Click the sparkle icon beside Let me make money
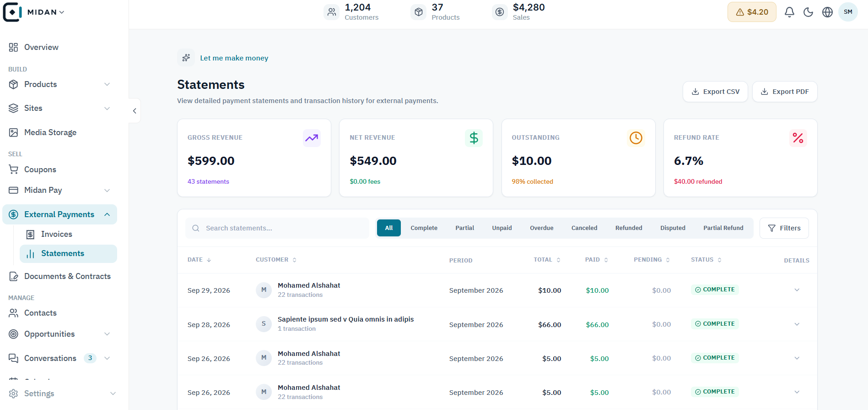This screenshot has height=410, width=868. [x=186, y=58]
